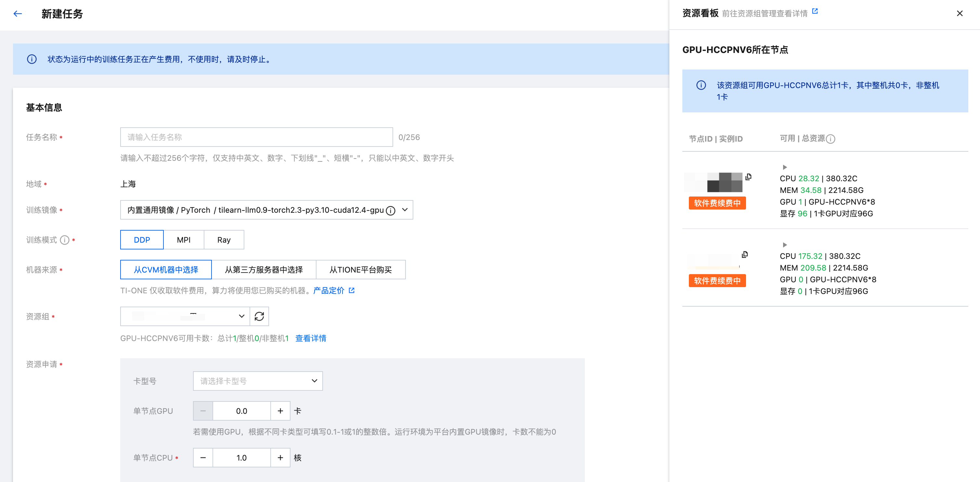Open external link icon beside 资源看板

click(815, 11)
